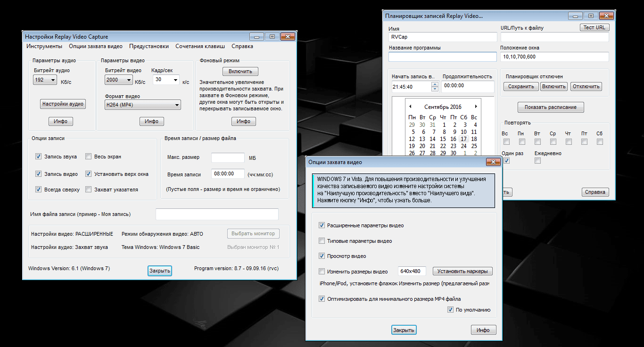Click the recording file name input field
The width and height of the screenshot is (644, 347).
[217, 214]
